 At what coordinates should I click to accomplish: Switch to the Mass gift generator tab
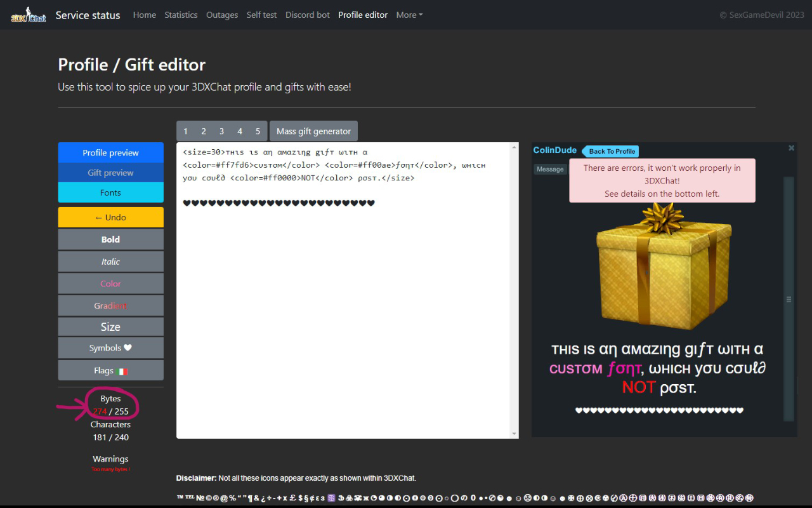(313, 131)
